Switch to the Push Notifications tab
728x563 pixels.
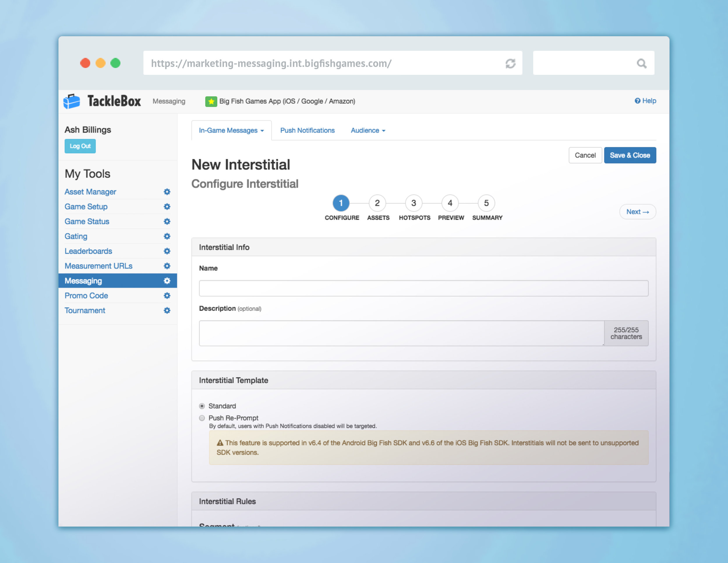(x=307, y=131)
